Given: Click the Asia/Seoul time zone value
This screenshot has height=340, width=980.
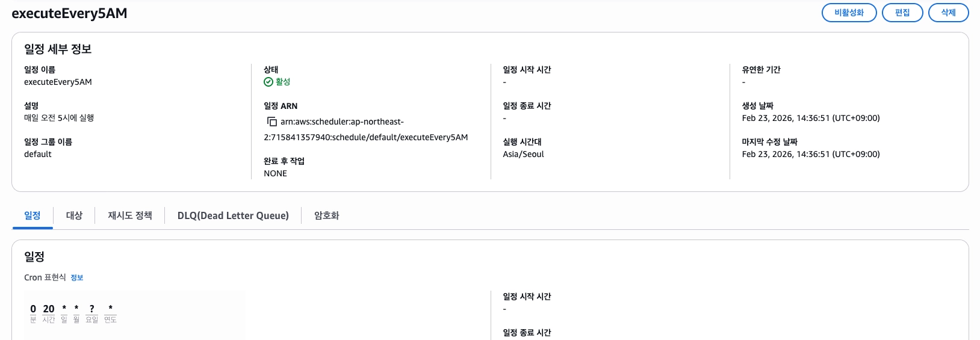Looking at the screenshot, I should pos(523,154).
